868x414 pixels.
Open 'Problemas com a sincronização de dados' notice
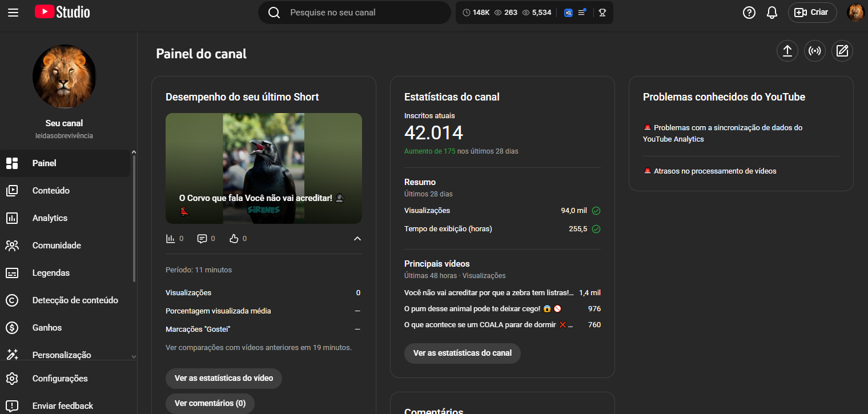(x=723, y=134)
